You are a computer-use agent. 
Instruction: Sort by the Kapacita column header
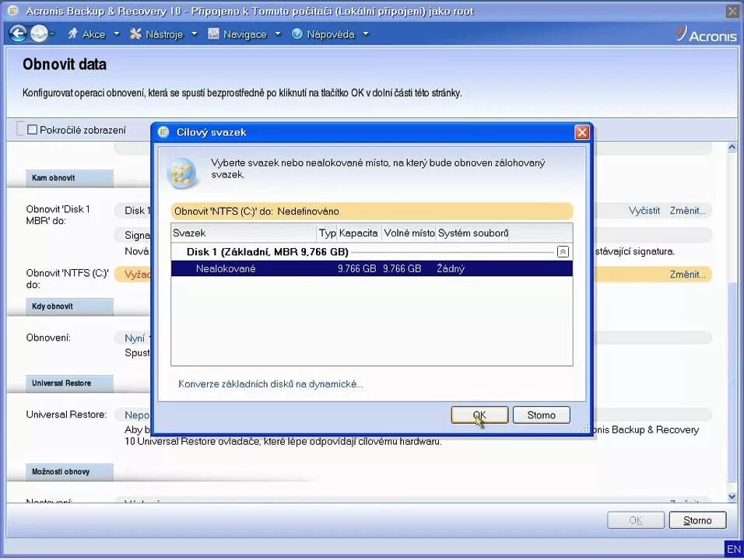coord(359,233)
